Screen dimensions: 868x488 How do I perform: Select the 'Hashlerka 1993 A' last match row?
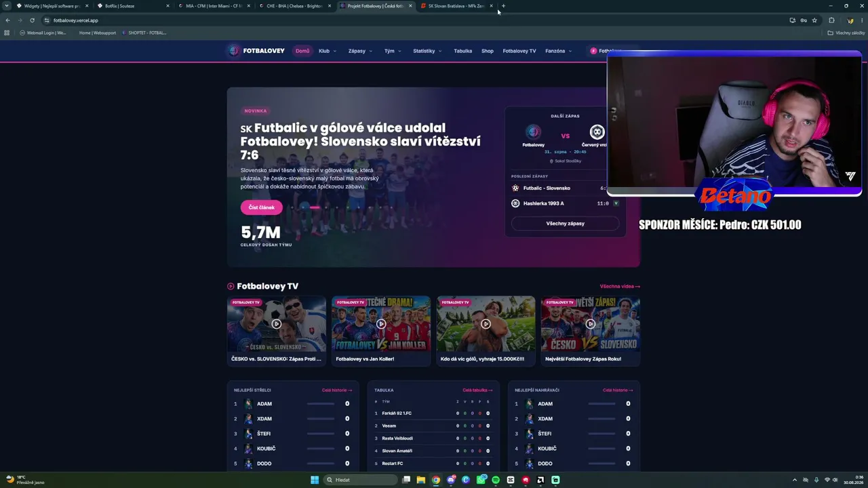point(565,203)
